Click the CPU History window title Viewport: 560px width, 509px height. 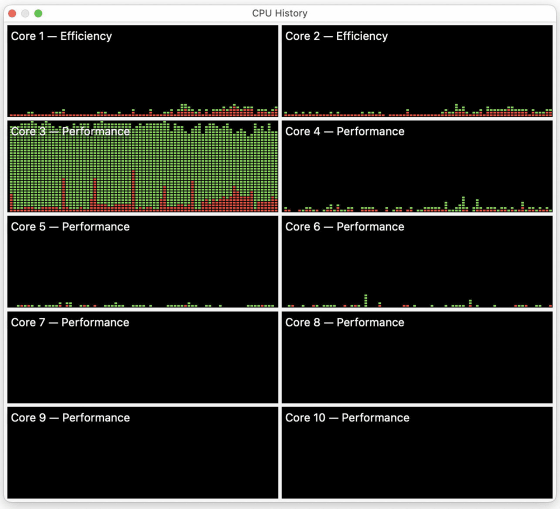(280, 13)
